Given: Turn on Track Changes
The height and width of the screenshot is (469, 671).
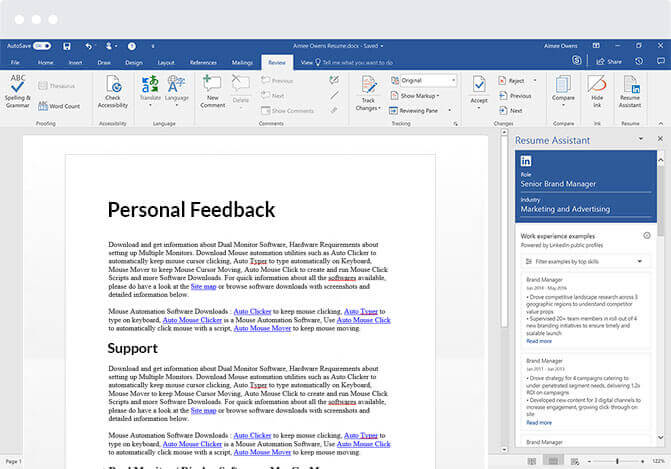Looking at the screenshot, I should [x=368, y=93].
